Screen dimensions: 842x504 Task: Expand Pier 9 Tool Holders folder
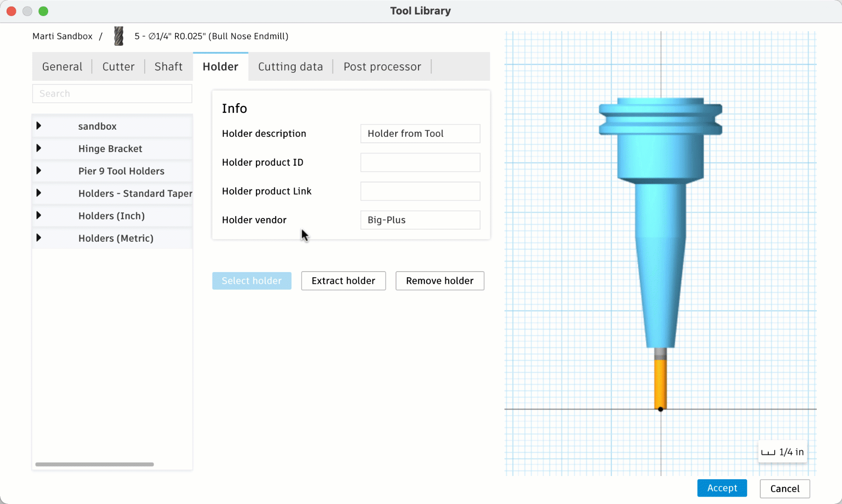pyautogui.click(x=39, y=171)
